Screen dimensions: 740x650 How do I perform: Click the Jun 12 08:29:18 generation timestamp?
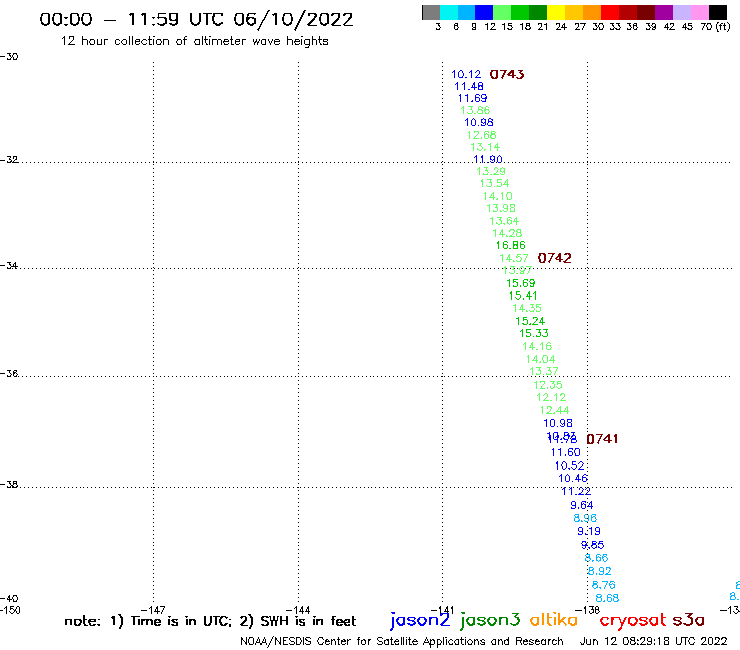(653, 641)
